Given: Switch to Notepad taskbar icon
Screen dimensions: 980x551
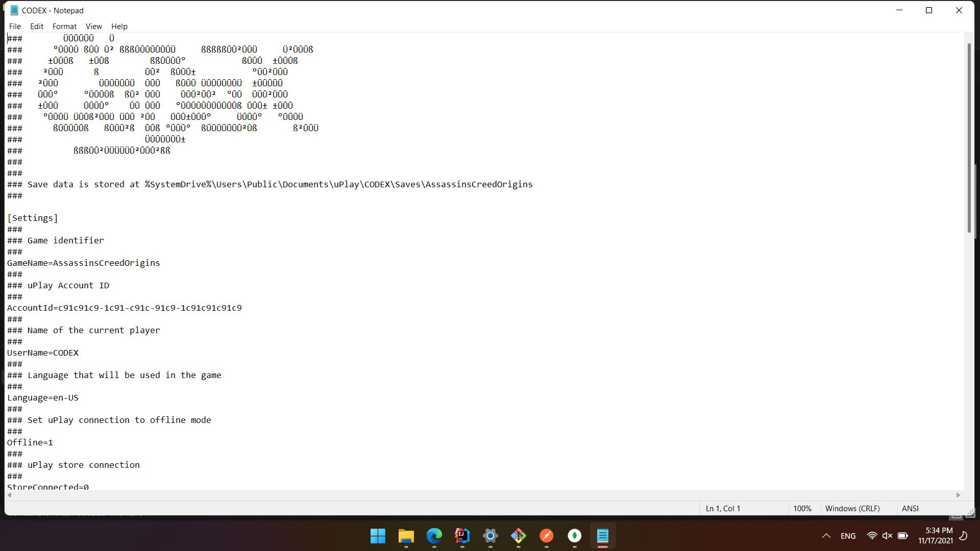Looking at the screenshot, I should pos(602,536).
